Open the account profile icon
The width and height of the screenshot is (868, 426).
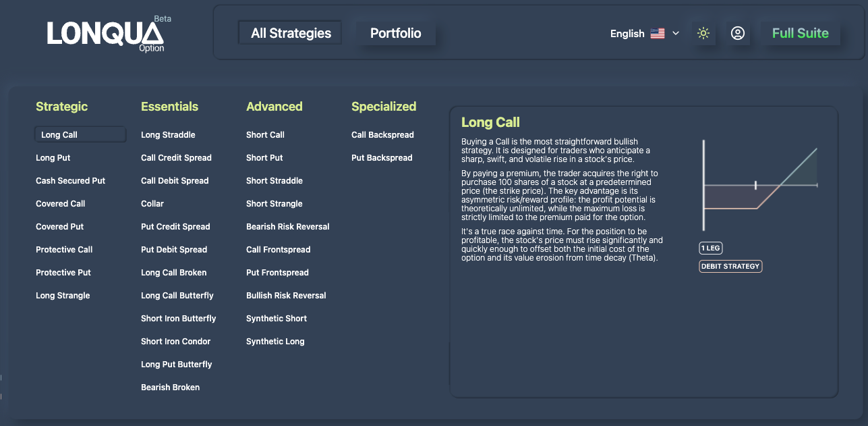(x=738, y=32)
